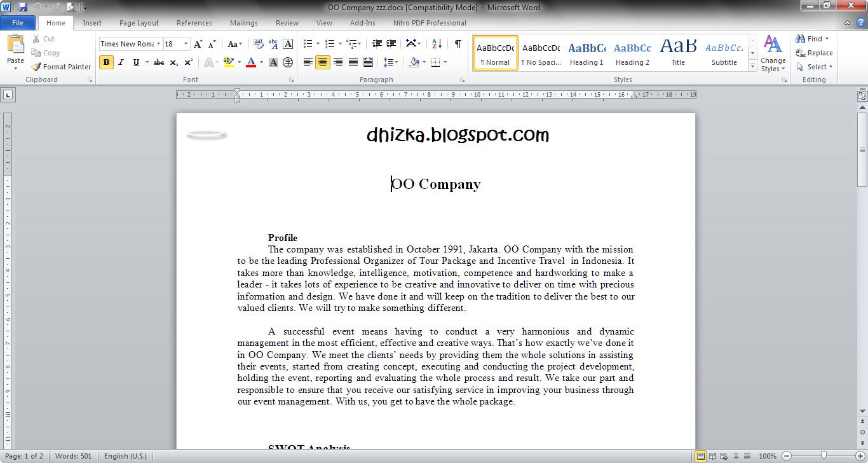Click the Shrink Font icon
The height and width of the screenshot is (463, 868).
pyautogui.click(x=212, y=44)
